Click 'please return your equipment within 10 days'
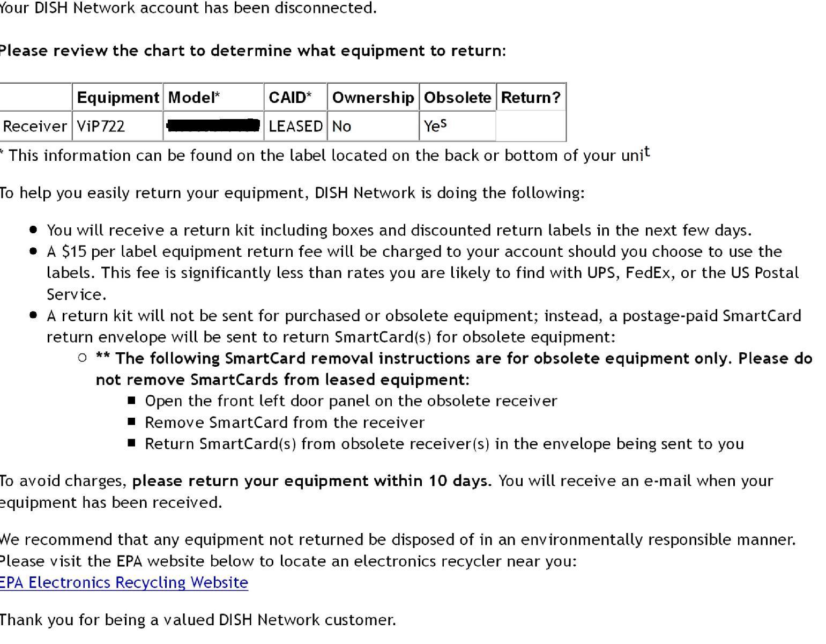 click(312, 480)
